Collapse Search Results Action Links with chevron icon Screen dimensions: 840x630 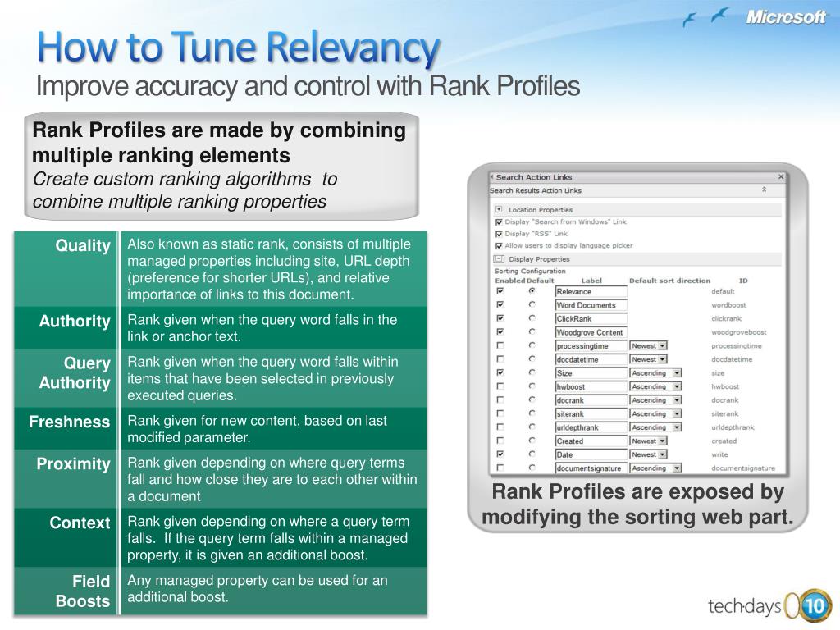click(x=764, y=189)
